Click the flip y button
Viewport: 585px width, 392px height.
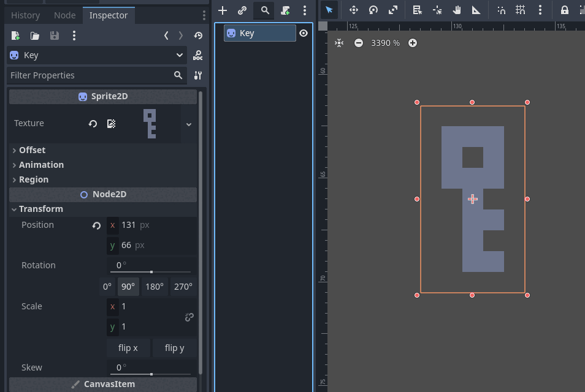point(175,348)
